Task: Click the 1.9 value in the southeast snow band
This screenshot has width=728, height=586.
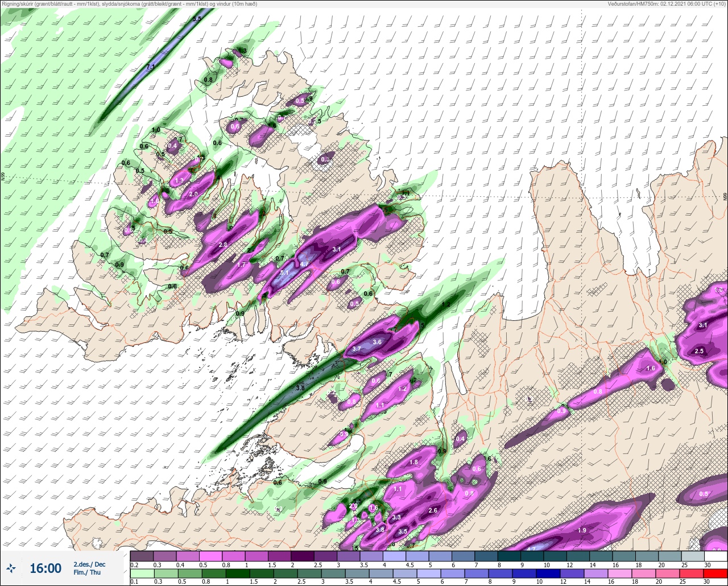Action: point(582,530)
